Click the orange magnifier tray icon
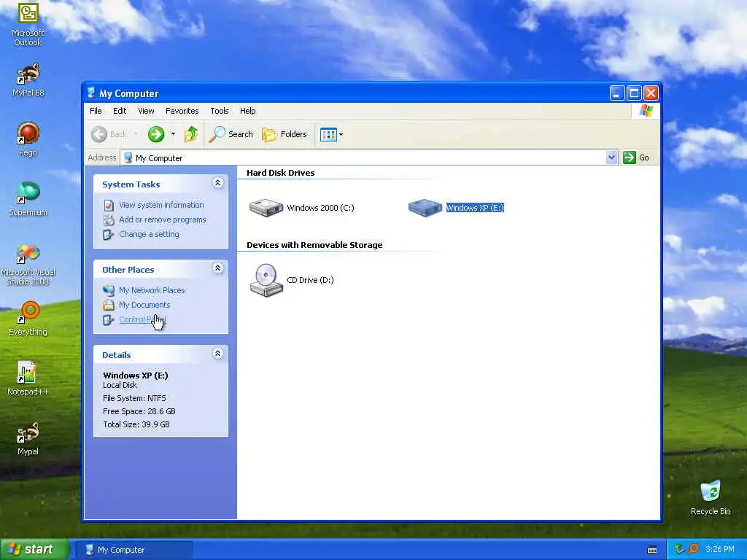 pyautogui.click(x=693, y=549)
